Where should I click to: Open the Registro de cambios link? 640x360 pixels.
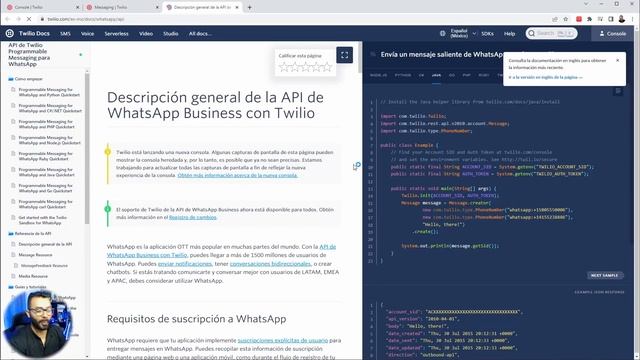(x=193, y=217)
